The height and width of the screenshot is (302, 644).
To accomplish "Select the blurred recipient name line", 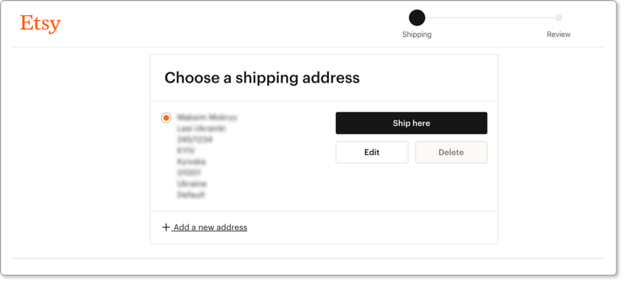I will pyautogui.click(x=207, y=118).
